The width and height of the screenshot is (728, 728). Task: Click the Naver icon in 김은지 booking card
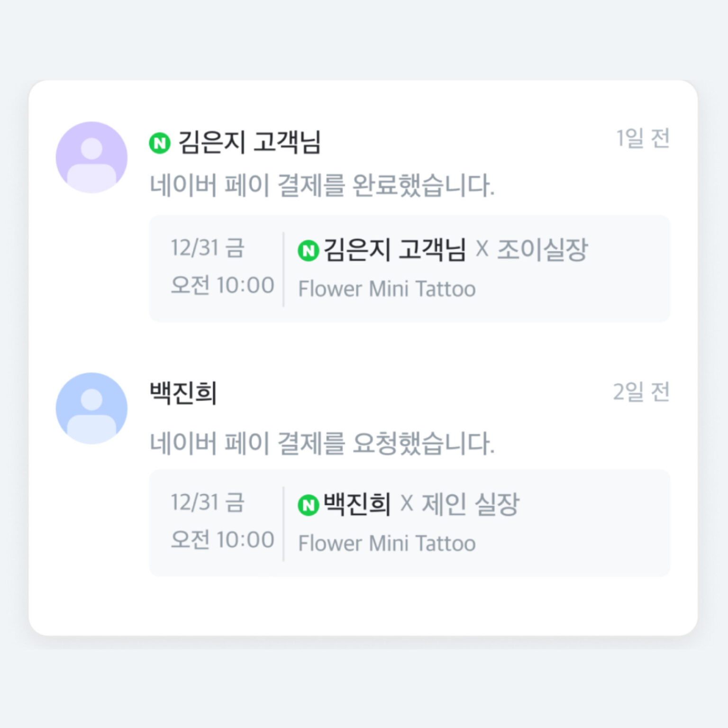309,251
